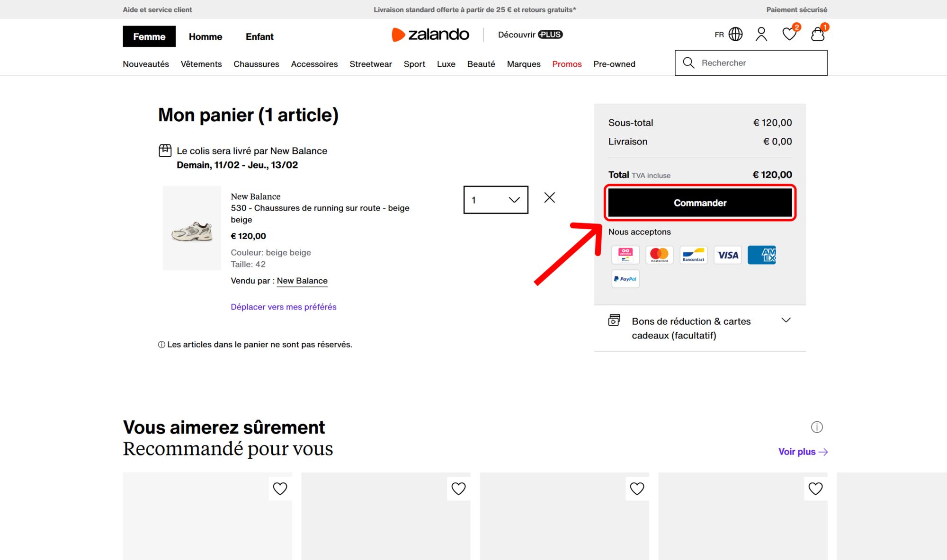947x560 pixels.
Task: Remove the New Balance item with X
Action: (x=550, y=197)
